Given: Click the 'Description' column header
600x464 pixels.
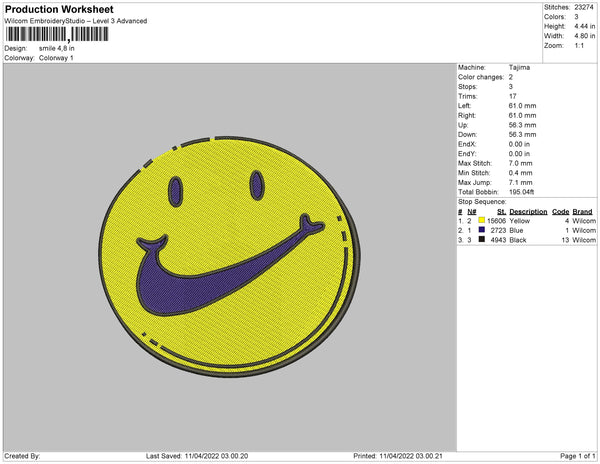Looking at the screenshot, I should click(x=528, y=212).
